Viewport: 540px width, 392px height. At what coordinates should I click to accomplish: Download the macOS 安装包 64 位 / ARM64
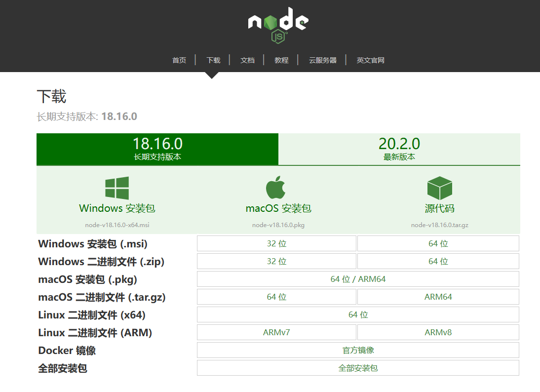(x=357, y=278)
